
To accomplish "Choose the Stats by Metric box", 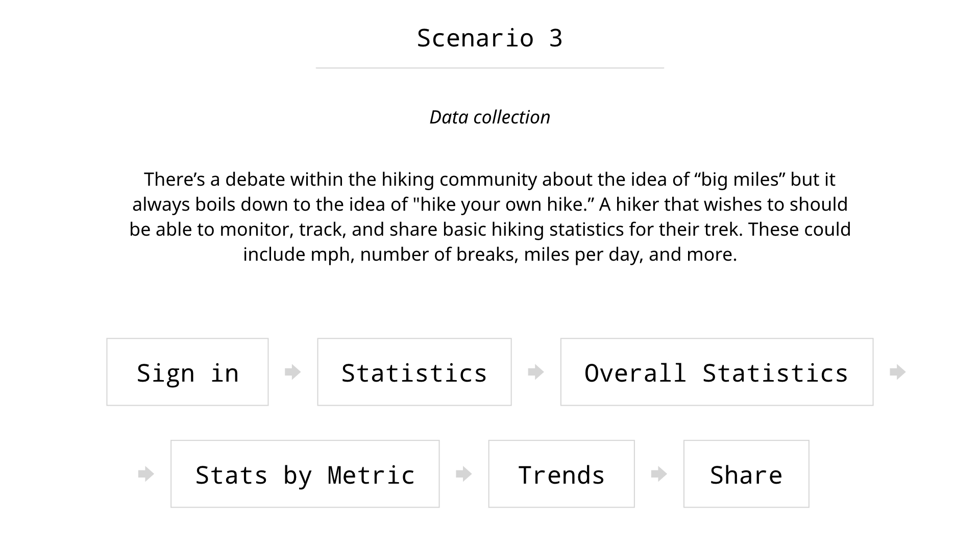I will tap(305, 474).
